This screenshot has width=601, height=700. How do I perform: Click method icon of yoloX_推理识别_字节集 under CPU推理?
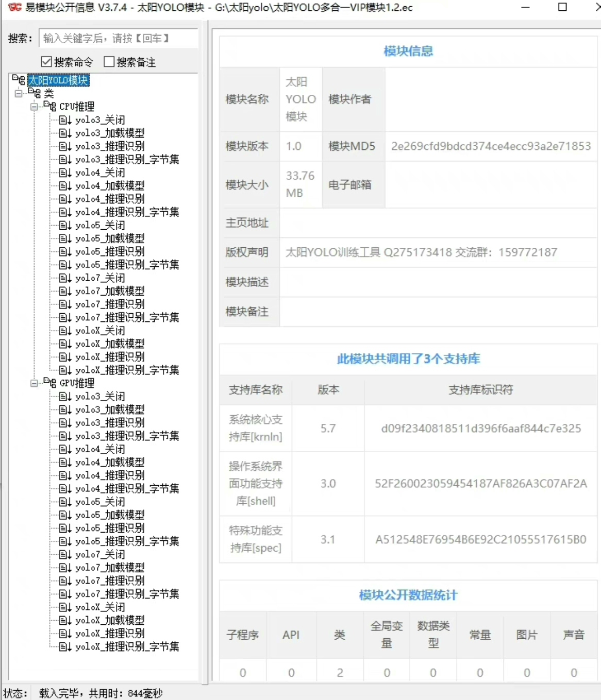(x=65, y=370)
